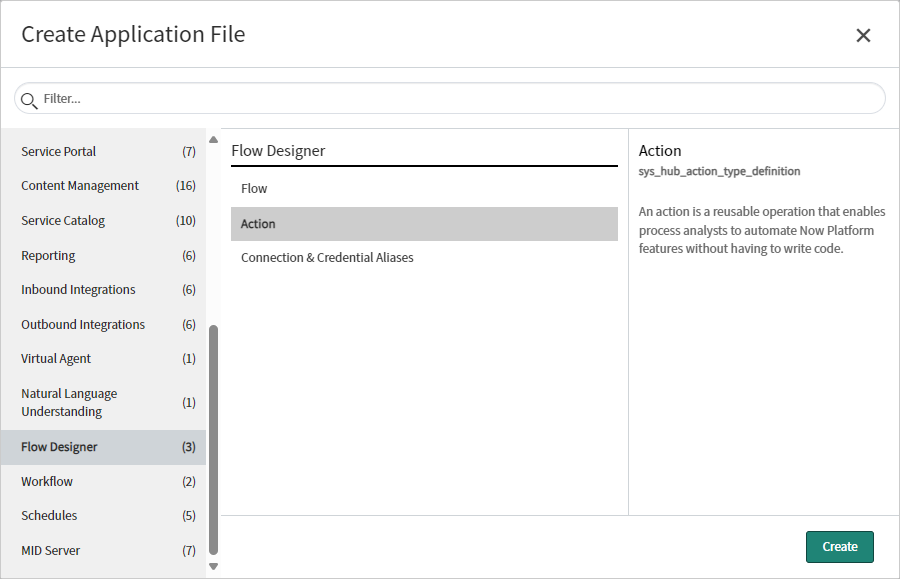Open the Inbound Integrations category
Screen dimensions: 900x579
[103, 290]
